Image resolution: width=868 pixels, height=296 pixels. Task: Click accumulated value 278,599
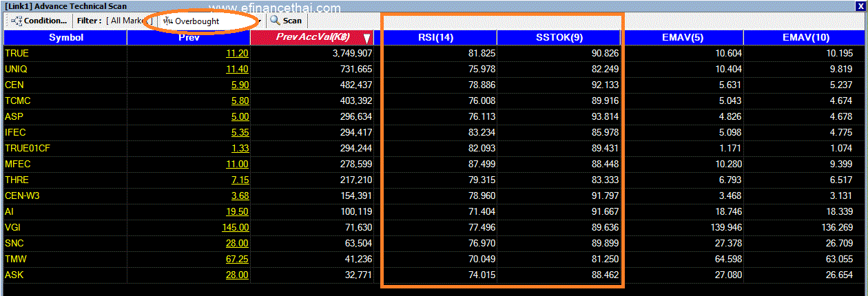[x=355, y=164]
